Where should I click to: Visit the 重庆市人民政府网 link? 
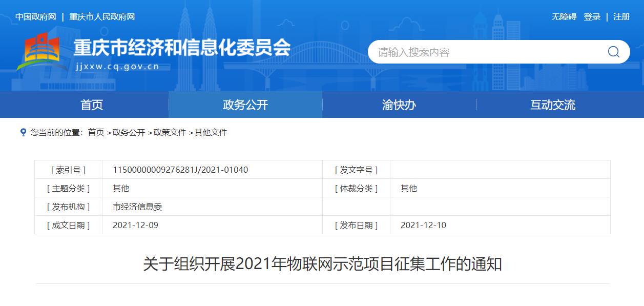pyautogui.click(x=102, y=17)
